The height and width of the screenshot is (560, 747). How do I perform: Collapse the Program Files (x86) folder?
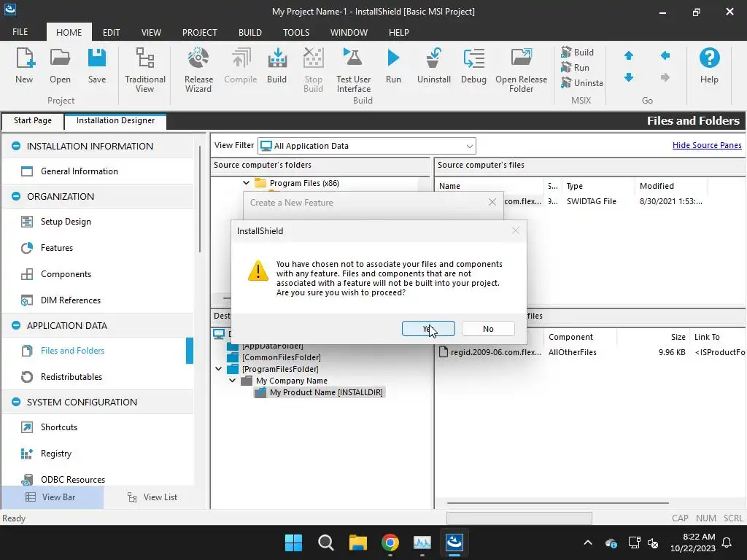[246, 183]
